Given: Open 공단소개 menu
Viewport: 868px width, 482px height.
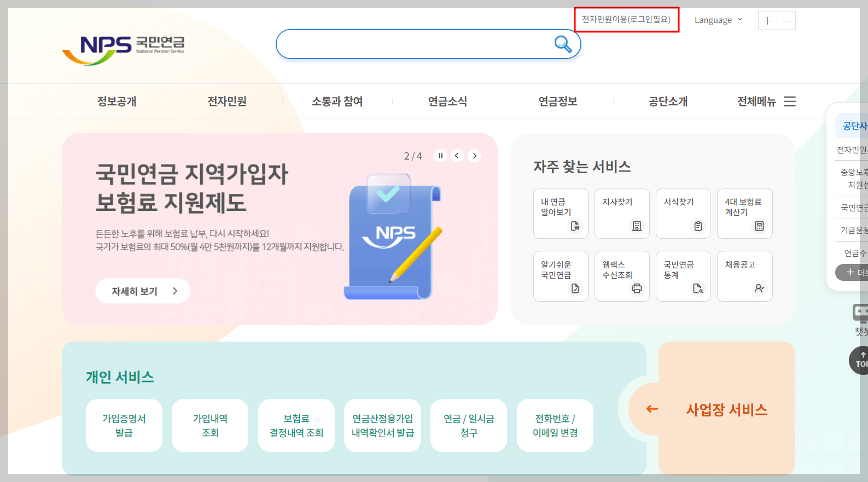Looking at the screenshot, I should tap(668, 101).
